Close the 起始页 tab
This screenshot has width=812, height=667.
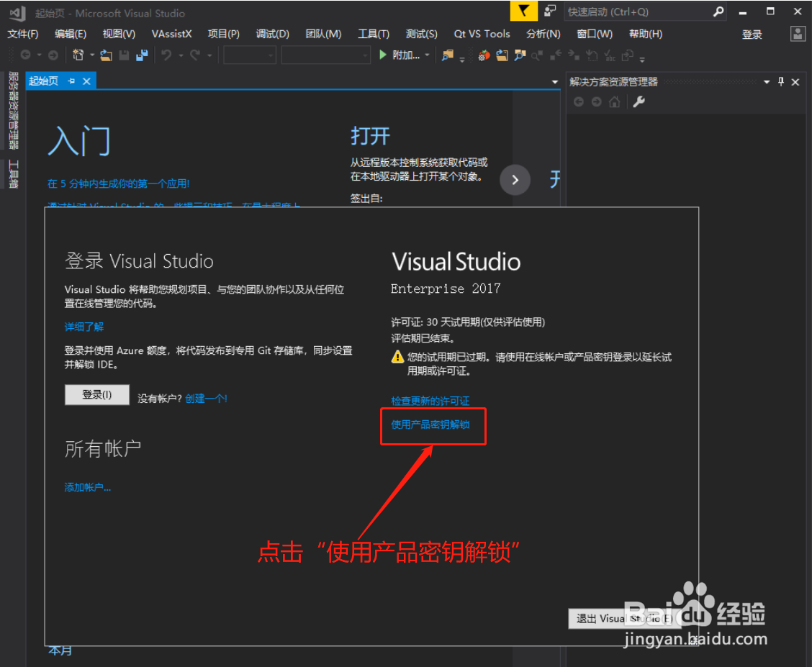click(x=86, y=81)
